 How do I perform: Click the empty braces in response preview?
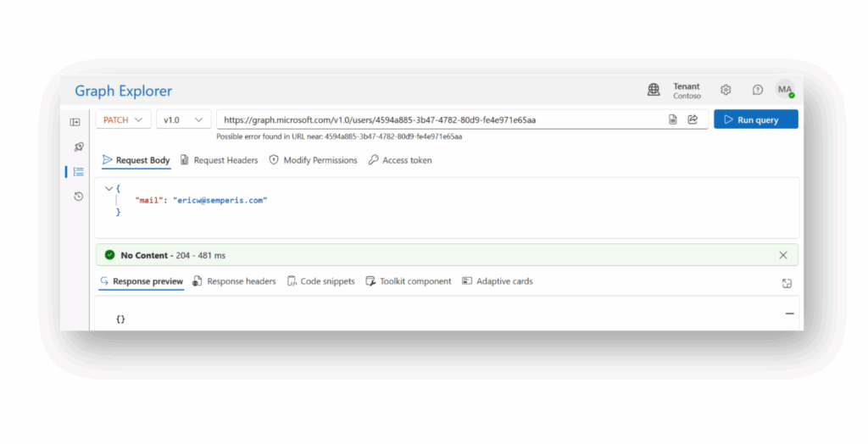coord(120,319)
